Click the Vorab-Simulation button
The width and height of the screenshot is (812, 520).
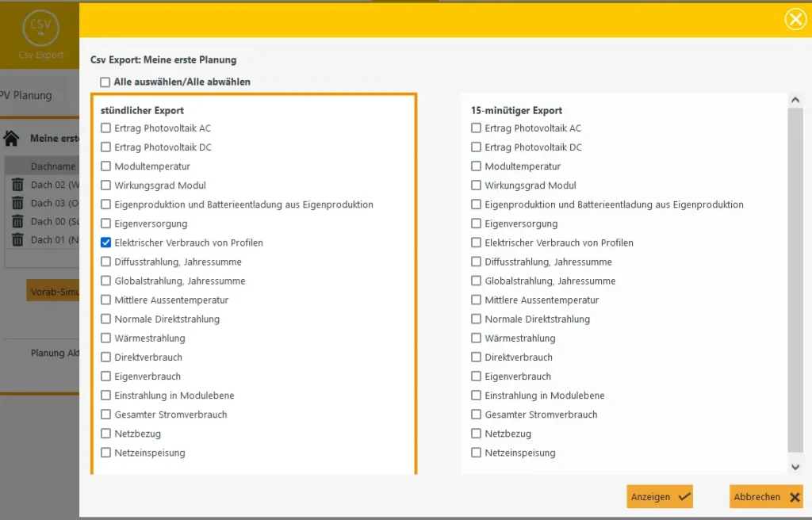(x=52, y=291)
